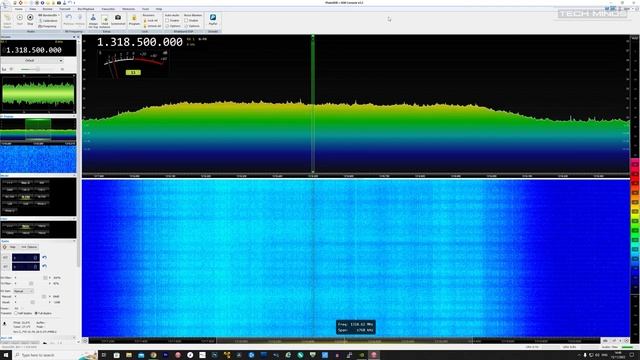Select the highlighted filter width button
Screen dimensions: 640x360
25,226
